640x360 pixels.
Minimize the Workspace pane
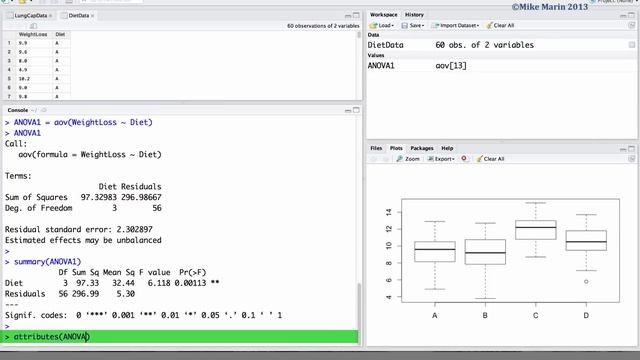click(x=623, y=16)
